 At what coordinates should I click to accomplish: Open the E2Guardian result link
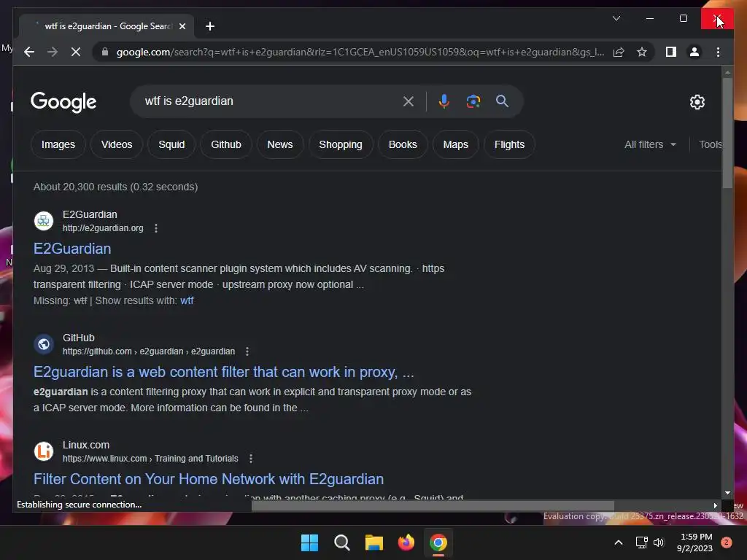click(x=72, y=249)
